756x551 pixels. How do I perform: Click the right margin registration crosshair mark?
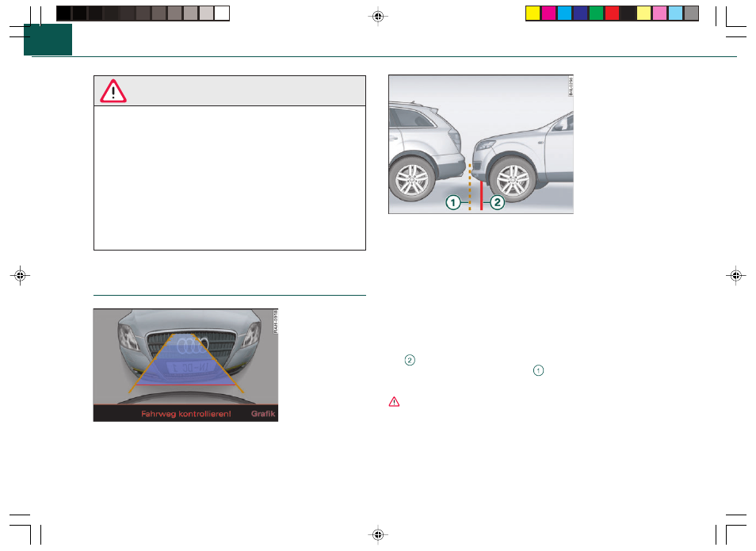coord(735,276)
